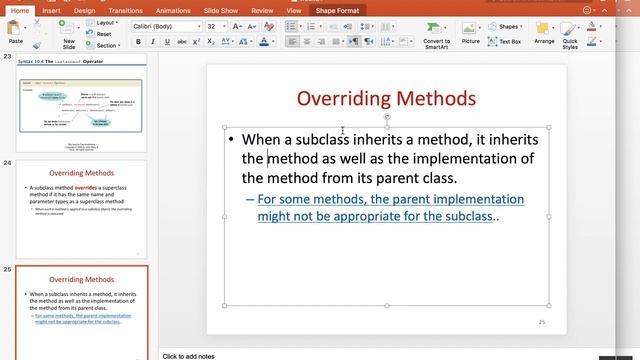Insert a Text Box

504,42
